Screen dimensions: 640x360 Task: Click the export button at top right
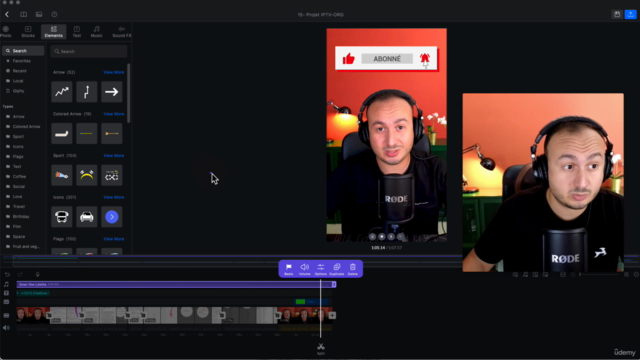coord(630,14)
